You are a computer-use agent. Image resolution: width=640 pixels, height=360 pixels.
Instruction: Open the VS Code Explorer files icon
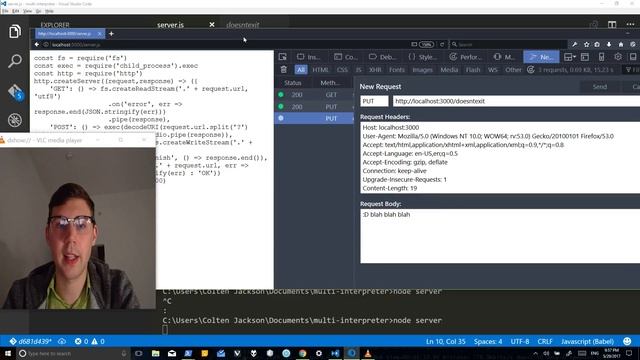15,31
